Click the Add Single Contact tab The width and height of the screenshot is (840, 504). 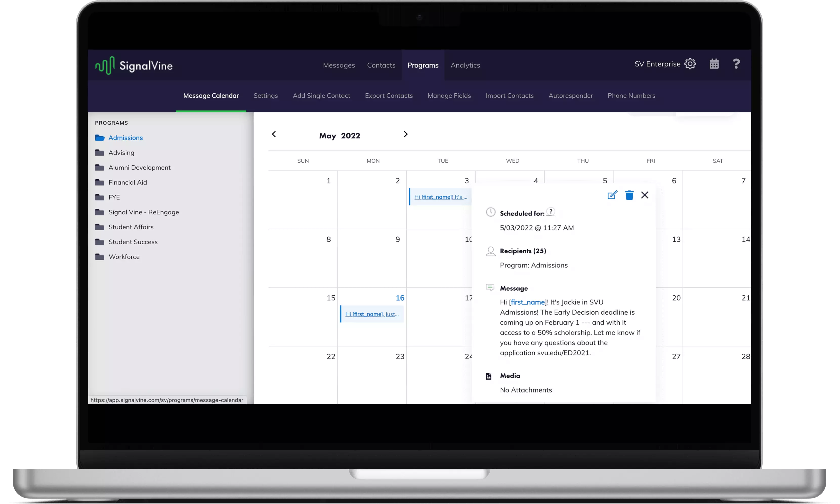(x=322, y=95)
